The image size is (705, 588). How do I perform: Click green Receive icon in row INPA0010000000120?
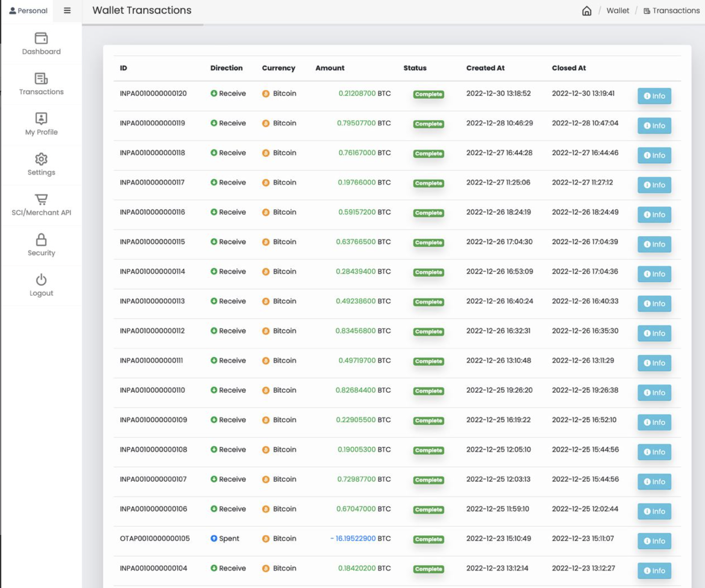click(214, 93)
